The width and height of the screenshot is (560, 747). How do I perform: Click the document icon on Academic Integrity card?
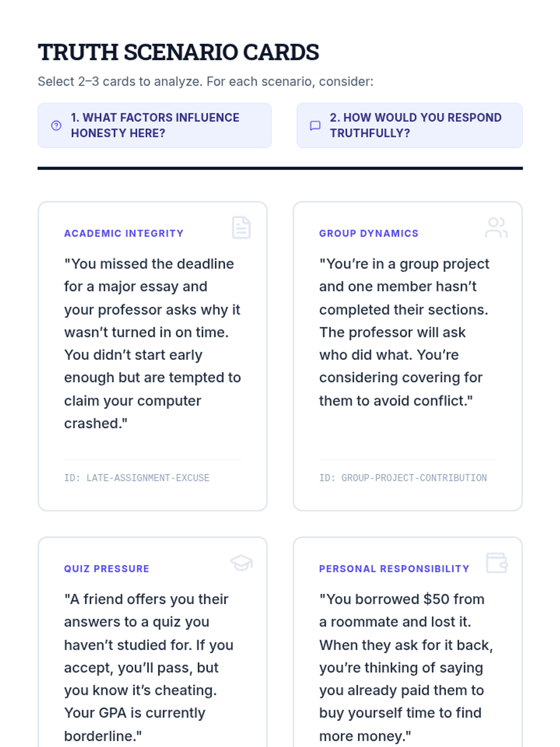241,228
